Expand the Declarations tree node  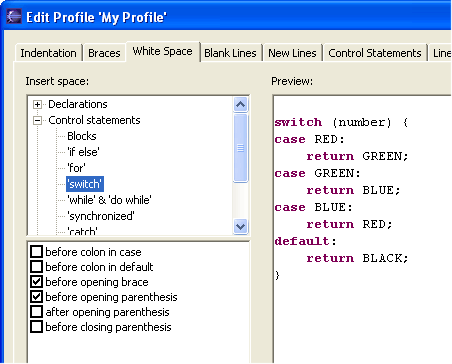pyautogui.click(x=37, y=105)
